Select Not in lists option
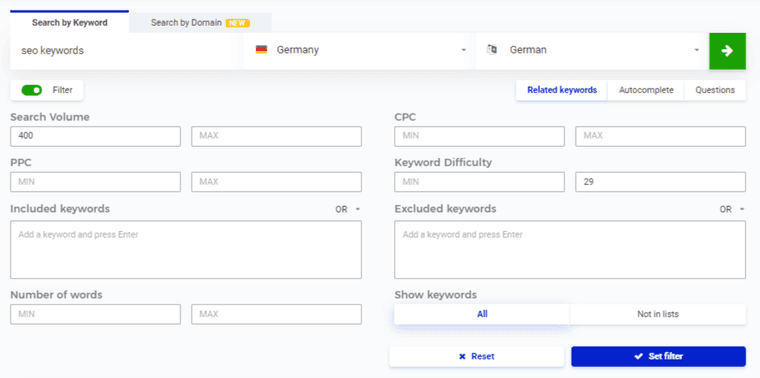760x378 pixels. [658, 314]
